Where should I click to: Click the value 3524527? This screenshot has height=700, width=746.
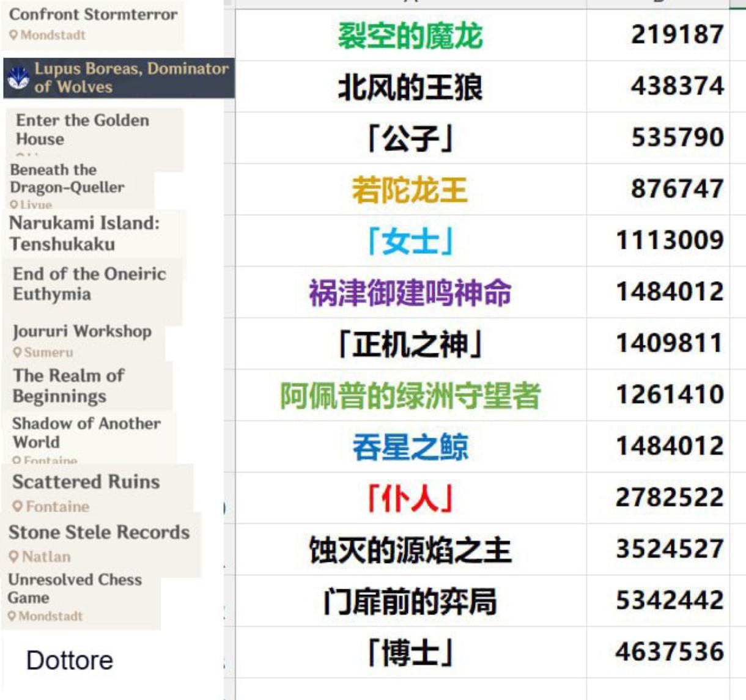point(670,548)
